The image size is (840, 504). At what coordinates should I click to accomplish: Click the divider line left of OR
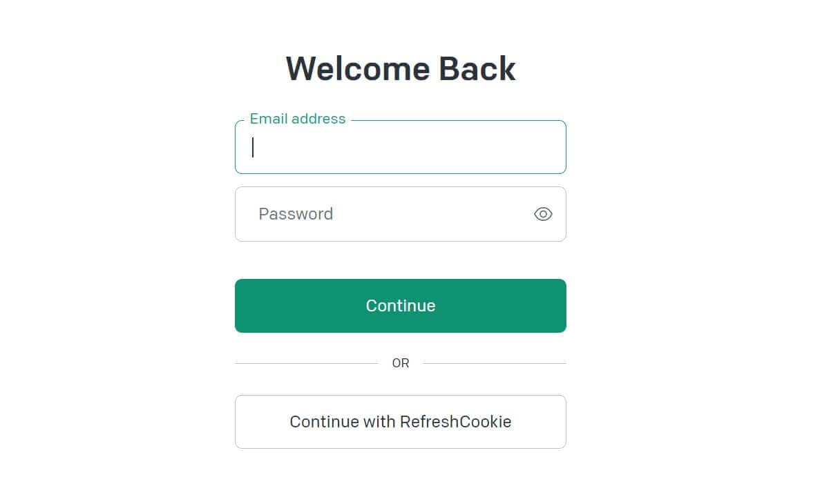[306, 363]
